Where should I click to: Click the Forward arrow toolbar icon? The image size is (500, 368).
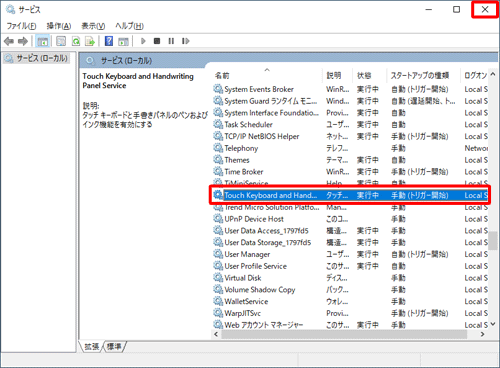(x=23, y=41)
